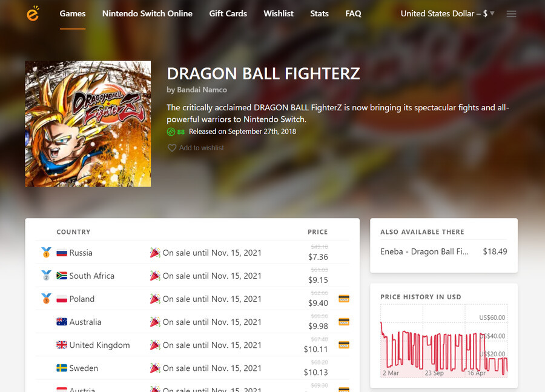
Task: Click the South Africa flag icon
Action: 62,276
